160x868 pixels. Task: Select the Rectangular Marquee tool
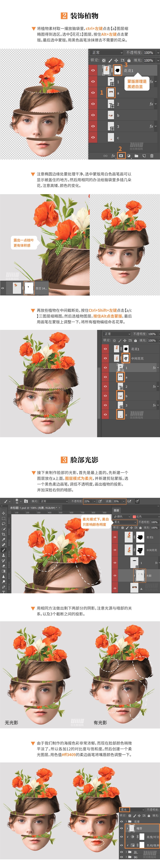coord(3,518)
